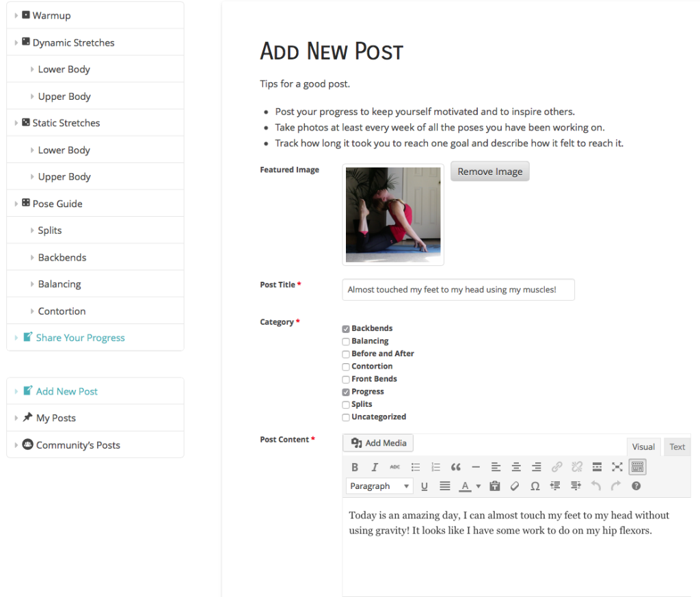Switch to the Text editor tab

tap(677, 447)
